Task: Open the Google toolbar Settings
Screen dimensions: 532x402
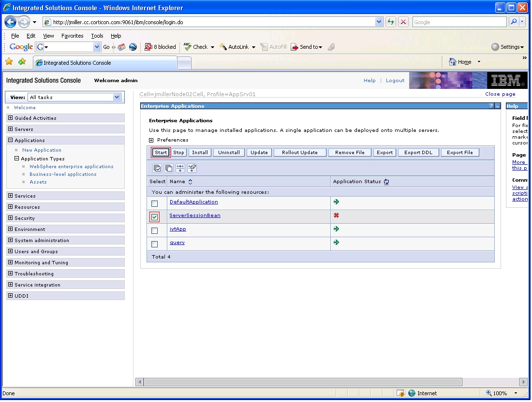Action: click(507, 47)
